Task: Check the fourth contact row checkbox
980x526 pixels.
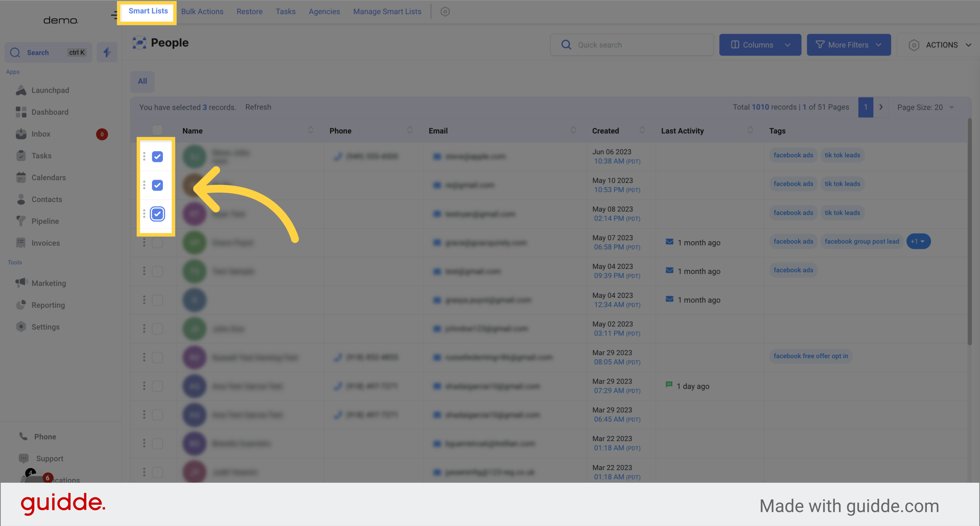Action: (x=157, y=243)
